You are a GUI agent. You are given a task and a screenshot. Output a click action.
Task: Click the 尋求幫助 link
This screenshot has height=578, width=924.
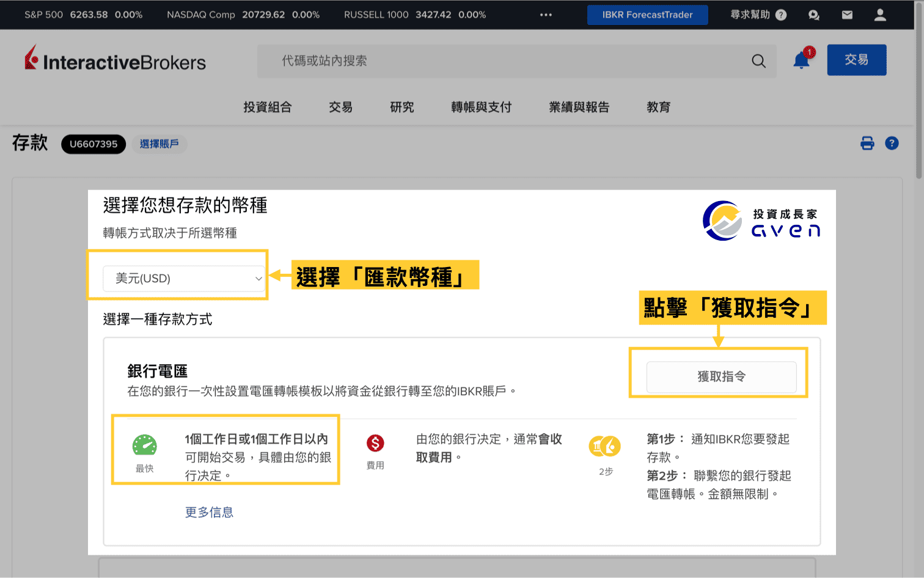point(750,15)
